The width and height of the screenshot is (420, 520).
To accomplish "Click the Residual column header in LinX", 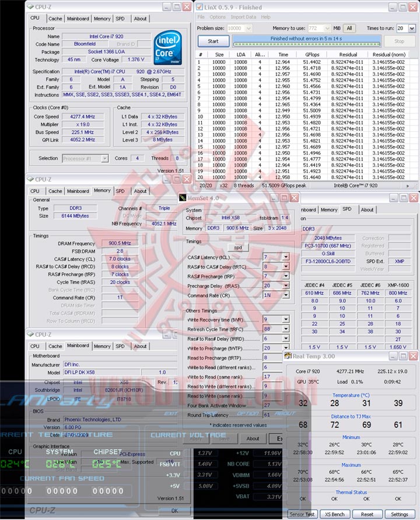I will point(348,55).
